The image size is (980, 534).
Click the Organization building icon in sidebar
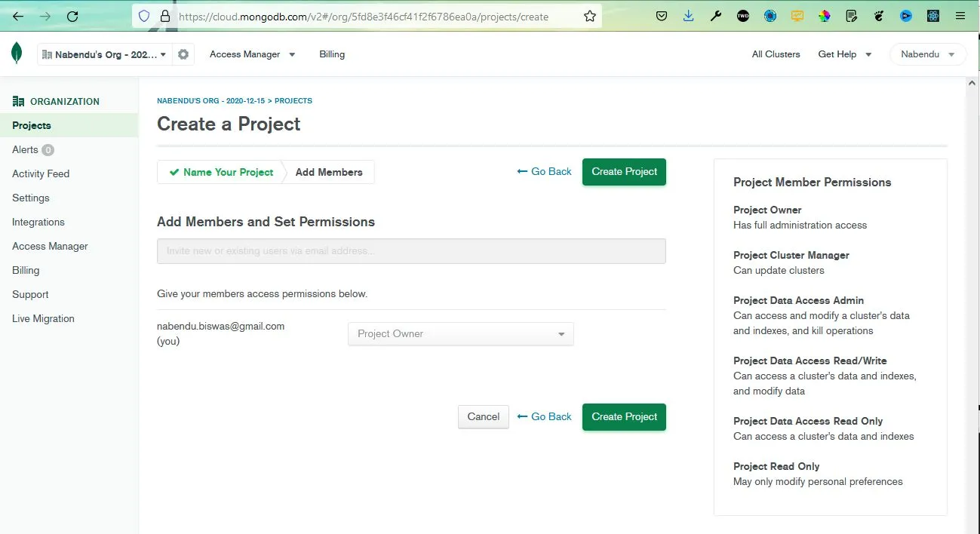click(x=18, y=101)
